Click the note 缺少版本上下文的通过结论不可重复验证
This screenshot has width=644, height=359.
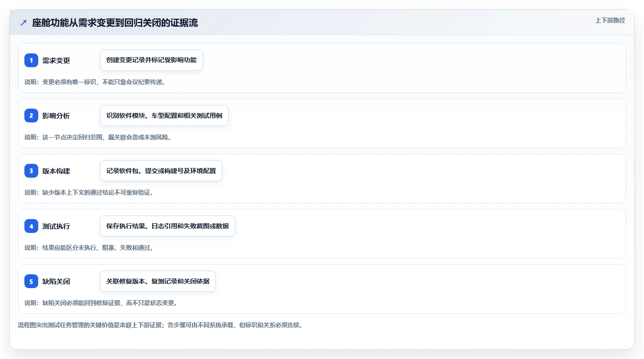[x=89, y=192]
